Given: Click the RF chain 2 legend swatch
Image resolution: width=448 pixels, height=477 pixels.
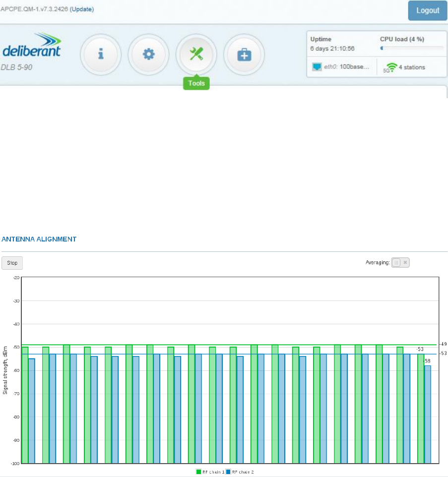Looking at the screenshot, I should pyautogui.click(x=228, y=472).
